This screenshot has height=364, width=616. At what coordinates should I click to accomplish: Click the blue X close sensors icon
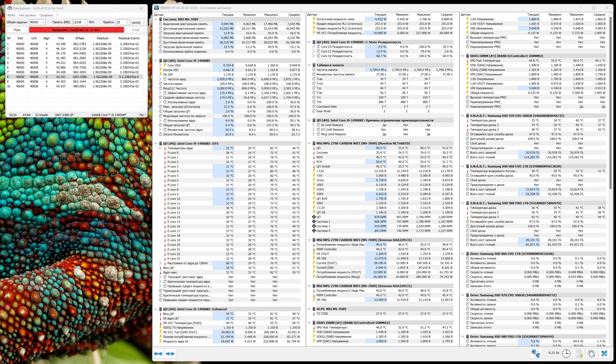604,353
